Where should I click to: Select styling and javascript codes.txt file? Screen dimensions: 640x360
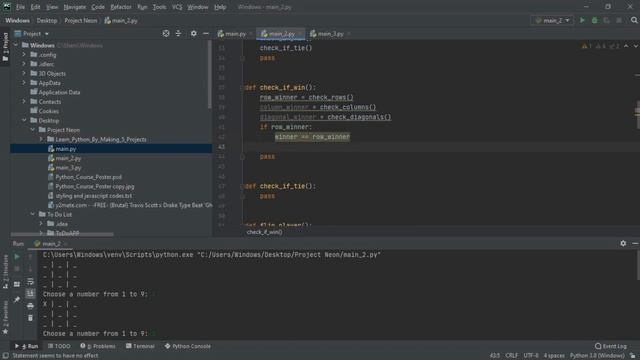coord(93,196)
